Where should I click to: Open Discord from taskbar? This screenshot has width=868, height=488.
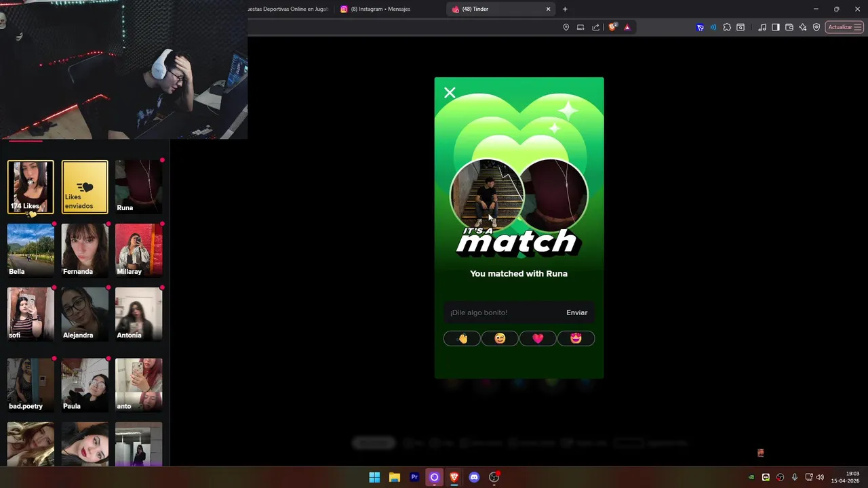(474, 477)
